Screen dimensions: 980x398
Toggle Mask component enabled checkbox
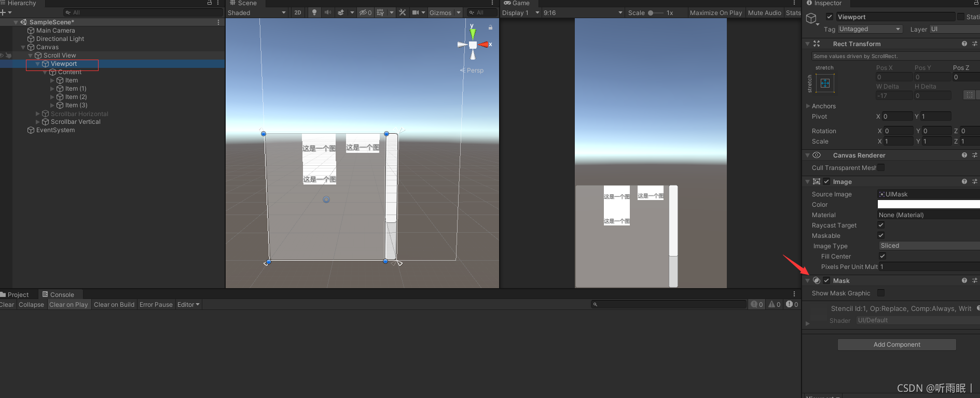click(x=826, y=281)
